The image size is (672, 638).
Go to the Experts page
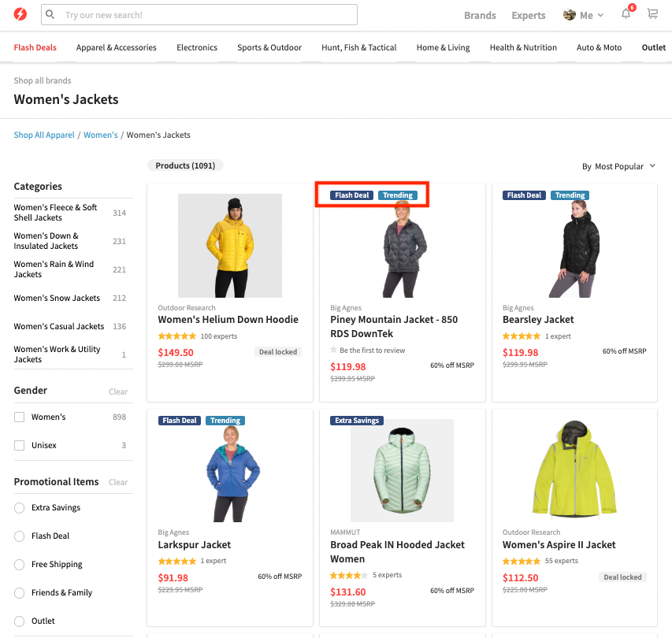(x=529, y=16)
